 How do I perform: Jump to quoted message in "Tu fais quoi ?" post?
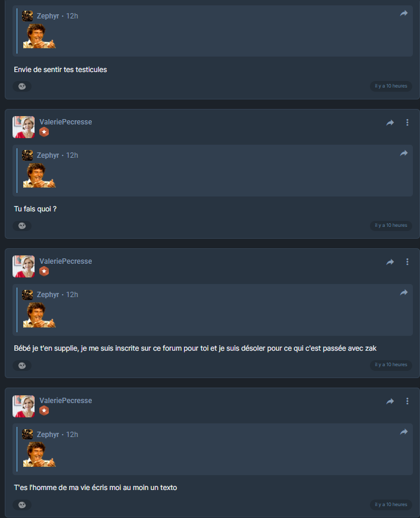click(404, 153)
